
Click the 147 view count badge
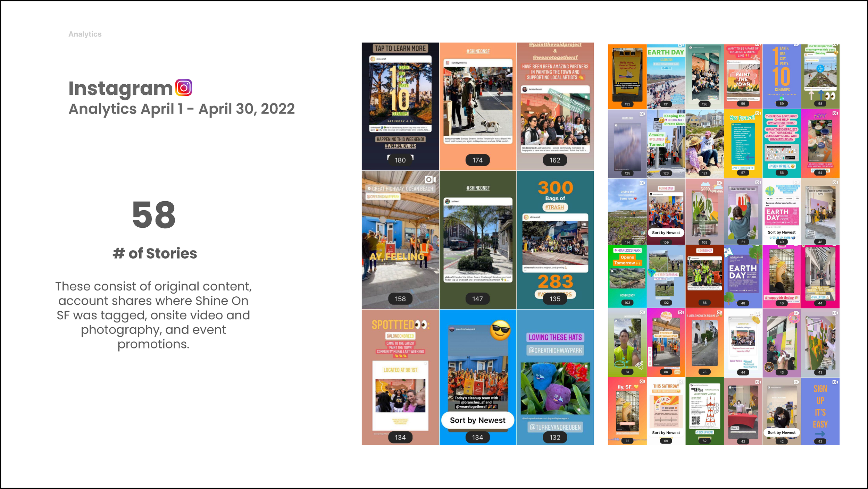pos(477,298)
